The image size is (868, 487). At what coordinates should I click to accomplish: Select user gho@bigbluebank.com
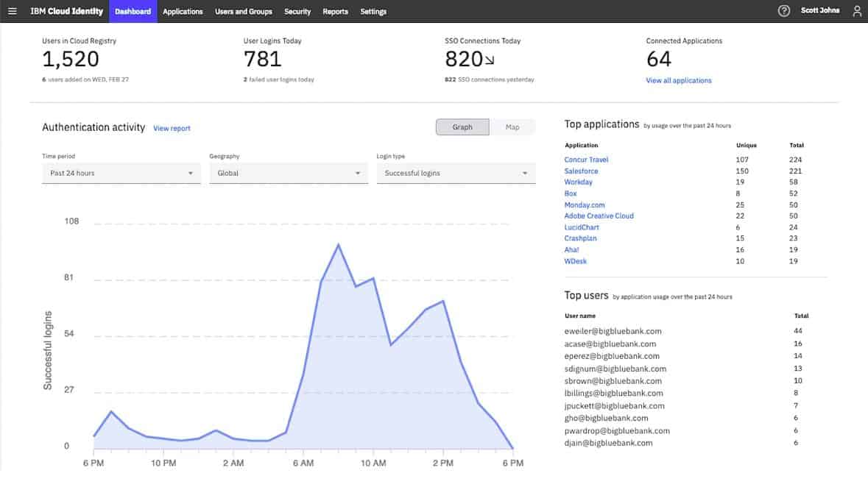606,418
